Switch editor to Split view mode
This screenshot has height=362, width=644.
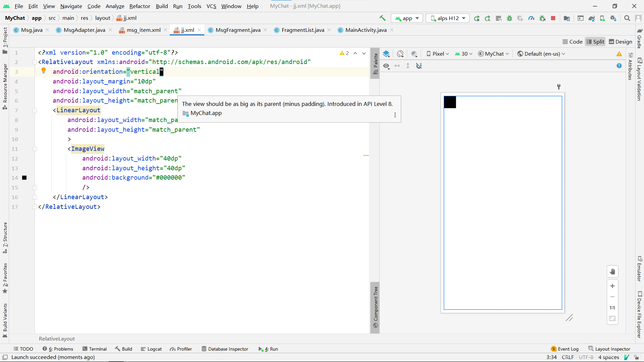[595, 42]
